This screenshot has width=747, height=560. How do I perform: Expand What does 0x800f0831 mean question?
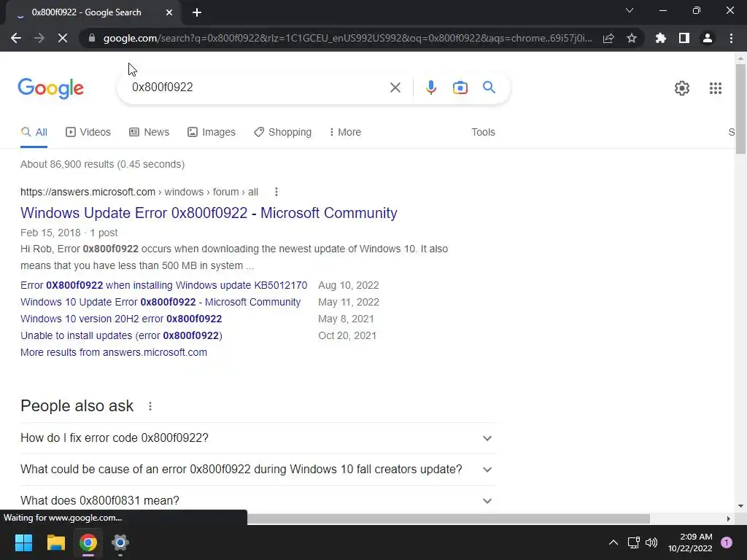point(258,500)
